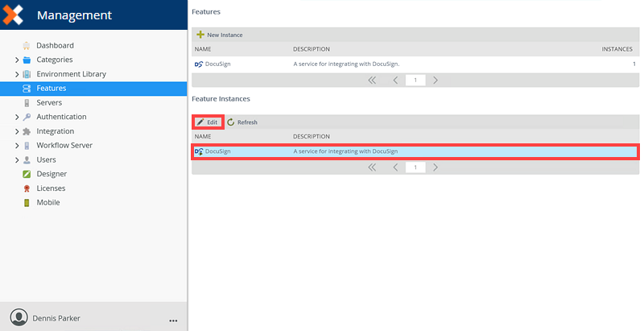Expand the Environment Library node
Image resolution: width=644 pixels, height=331 pixels.
pos(17,74)
